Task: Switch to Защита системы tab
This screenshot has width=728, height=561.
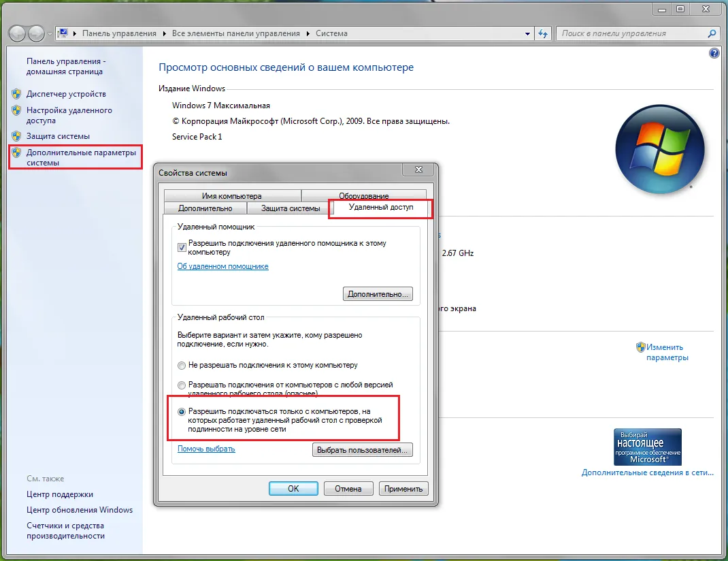Action: (x=290, y=208)
